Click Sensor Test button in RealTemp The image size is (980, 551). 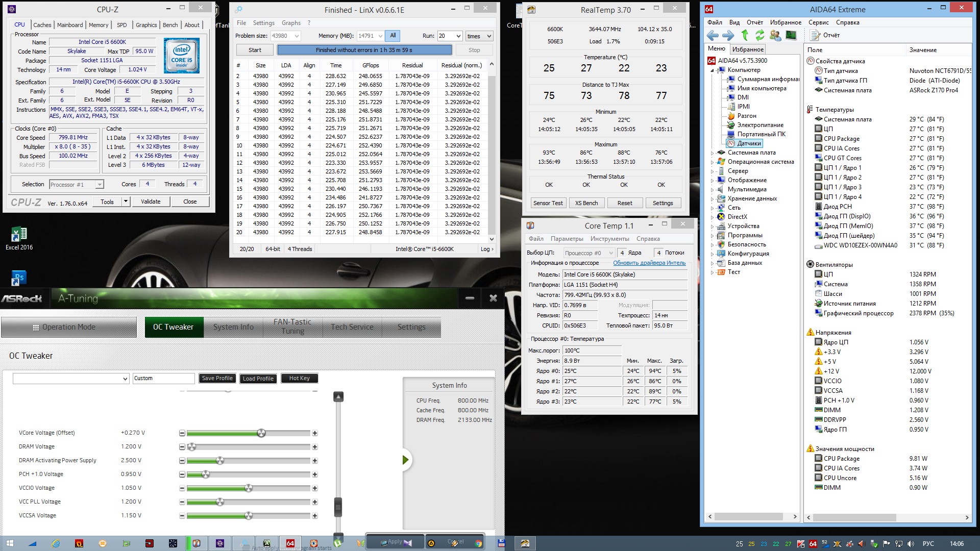coord(548,203)
